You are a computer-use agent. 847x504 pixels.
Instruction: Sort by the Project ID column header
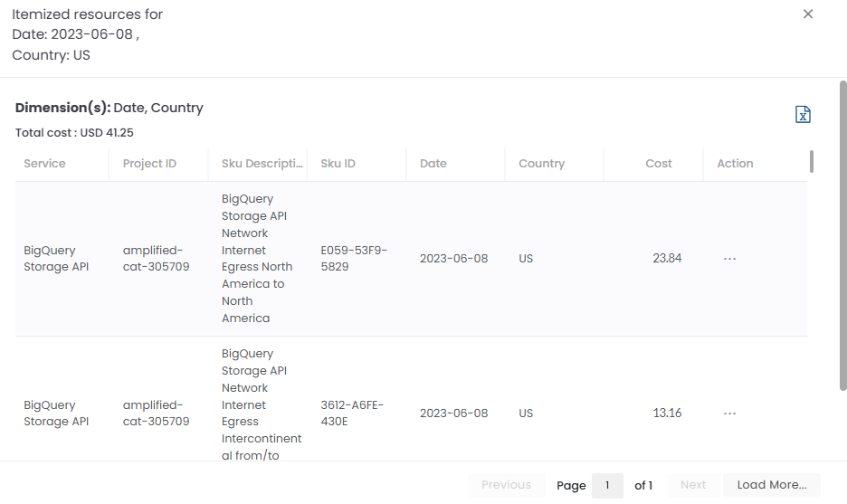pyautogui.click(x=149, y=164)
